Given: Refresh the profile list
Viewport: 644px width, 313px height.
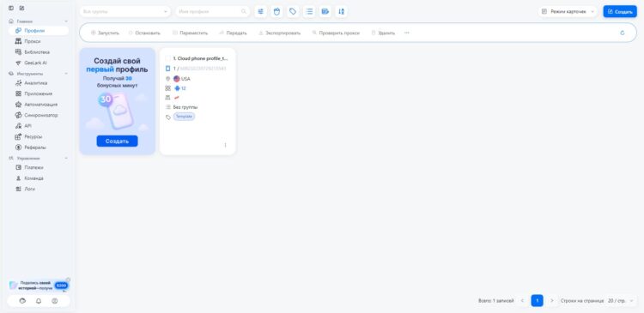Looking at the screenshot, I should [x=623, y=33].
